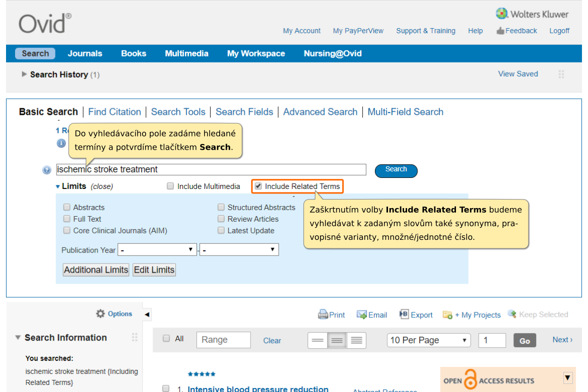The image size is (588, 392).
Task: Collapse the Search Information panel
Action: click(18, 338)
